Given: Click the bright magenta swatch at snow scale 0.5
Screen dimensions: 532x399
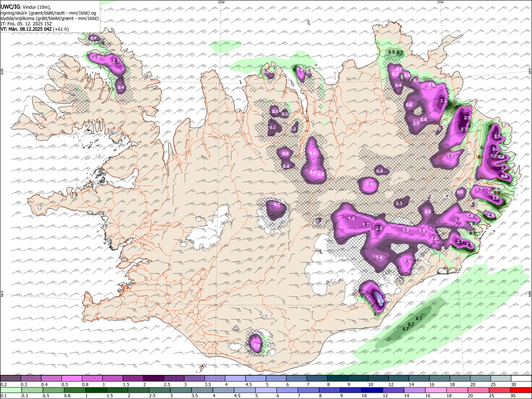Looking at the screenshot, I should 72,379.
